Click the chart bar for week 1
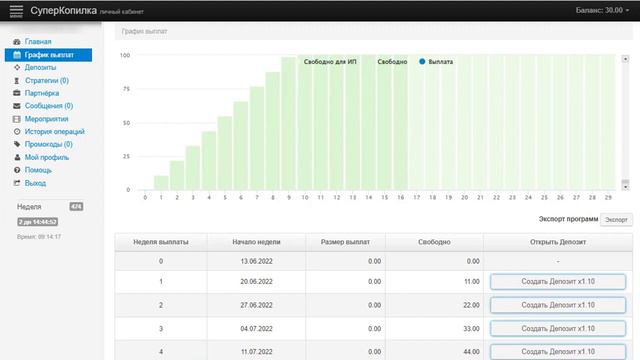Viewport: 640px width, 360px height. 161,183
